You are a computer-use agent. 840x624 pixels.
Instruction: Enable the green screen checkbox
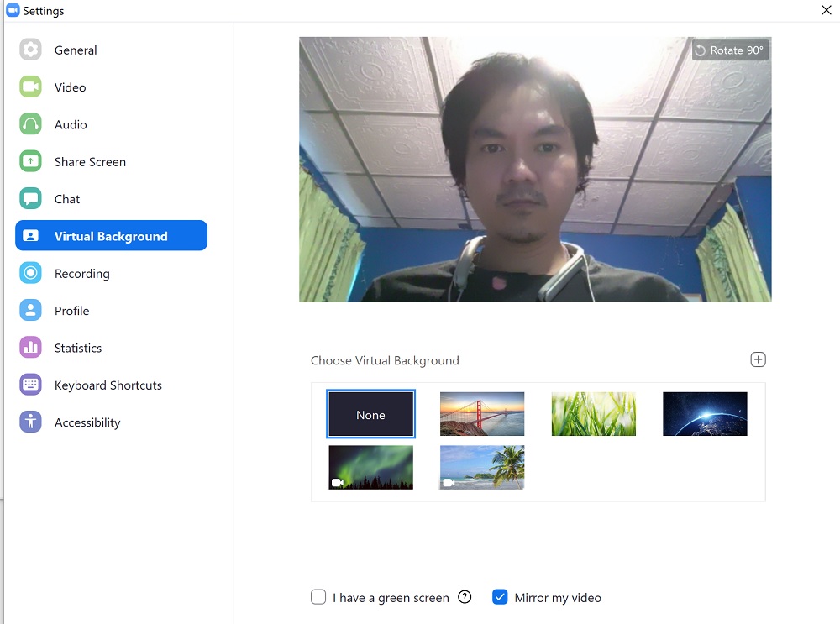[318, 596]
